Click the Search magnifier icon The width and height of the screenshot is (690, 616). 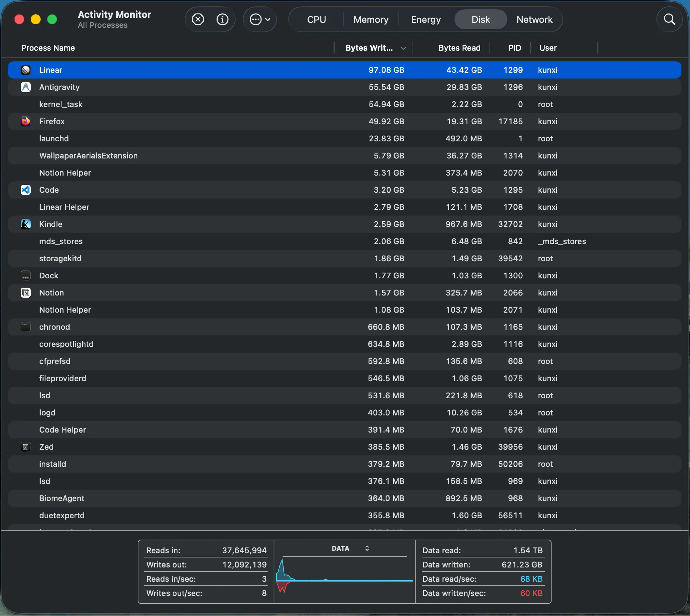pyautogui.click(x=669, y=19)
